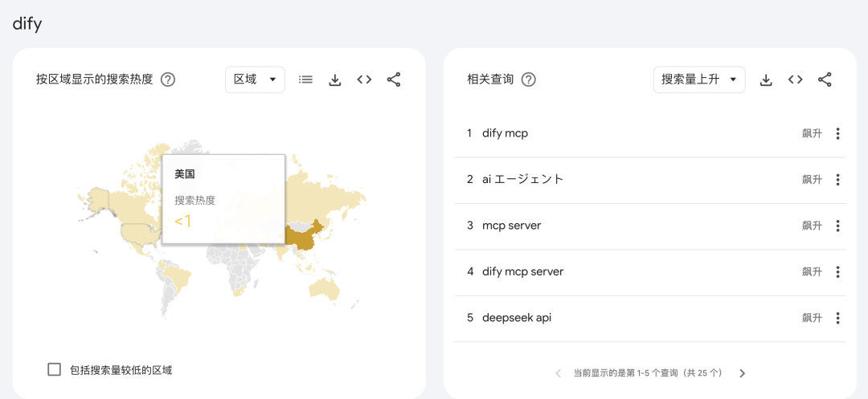Share the related queries card
This screenshot has height=399, width=868.
(825, 79)
